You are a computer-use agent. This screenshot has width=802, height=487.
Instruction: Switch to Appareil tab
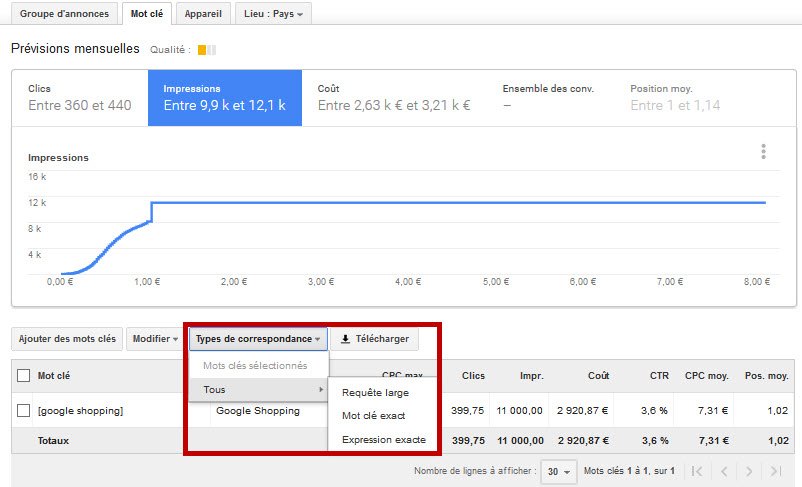(x=203, y=14)
